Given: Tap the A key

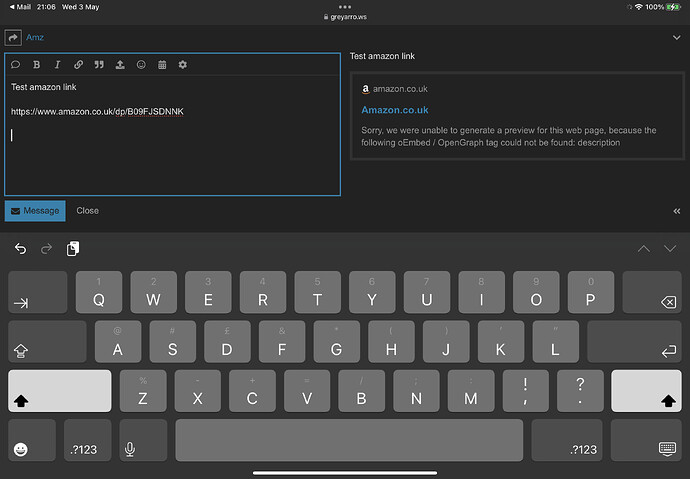Looking at the screenshot, I should 118,341.
